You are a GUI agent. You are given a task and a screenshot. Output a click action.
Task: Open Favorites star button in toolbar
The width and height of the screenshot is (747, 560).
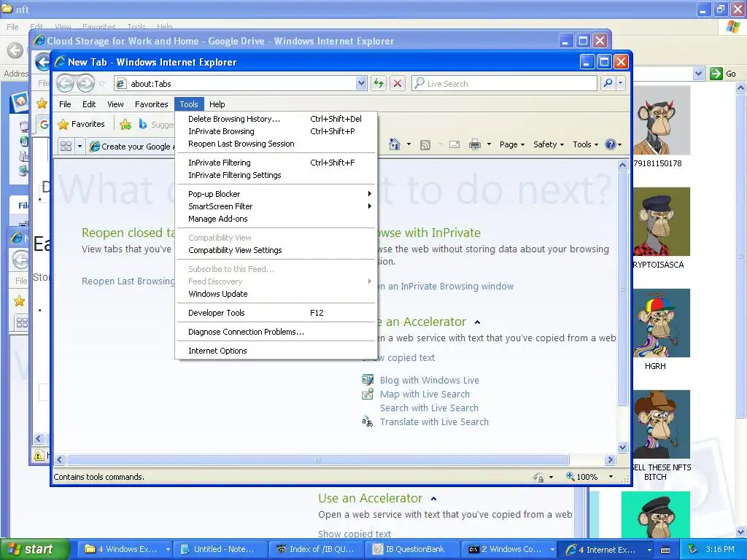(81, 124)
